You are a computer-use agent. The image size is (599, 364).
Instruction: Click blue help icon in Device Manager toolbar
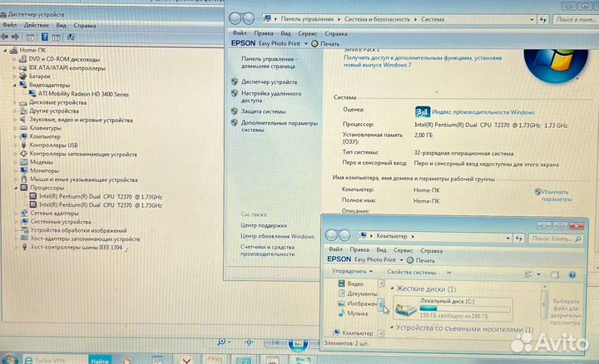(x=45, y=37)
